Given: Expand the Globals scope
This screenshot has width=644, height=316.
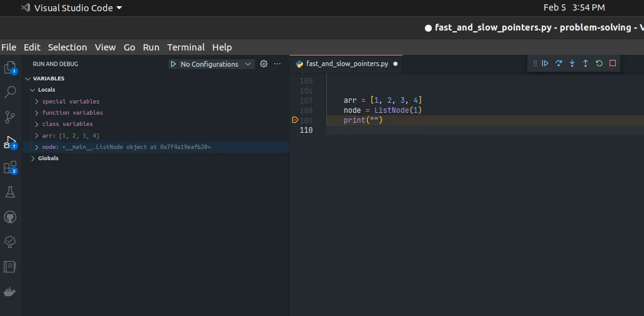Looking at the screenshot, I should point(33,158).
